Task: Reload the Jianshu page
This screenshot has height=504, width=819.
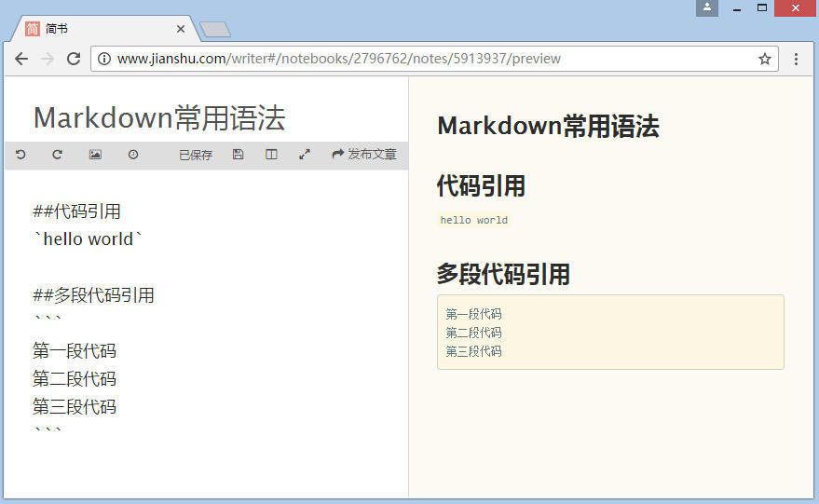Action: 74,59
